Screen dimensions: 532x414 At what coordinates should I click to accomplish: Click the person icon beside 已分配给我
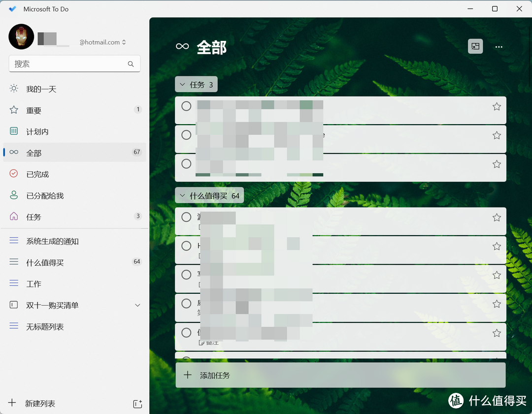[14, 195]
